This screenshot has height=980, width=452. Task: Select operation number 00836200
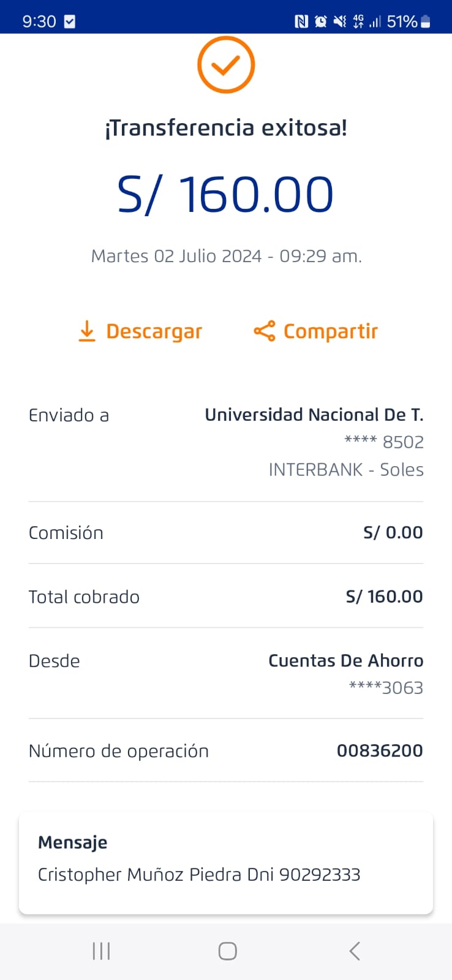pyautogui.click(x=379, y=750)
